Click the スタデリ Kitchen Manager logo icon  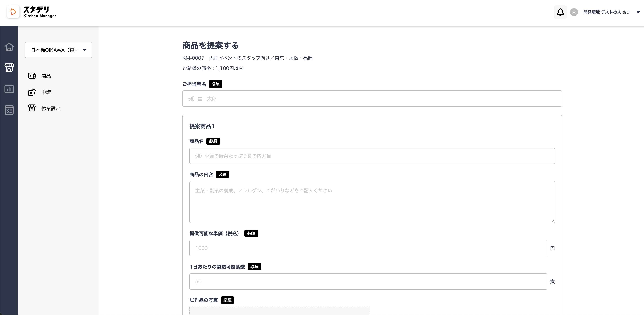(x=13, y=12)
